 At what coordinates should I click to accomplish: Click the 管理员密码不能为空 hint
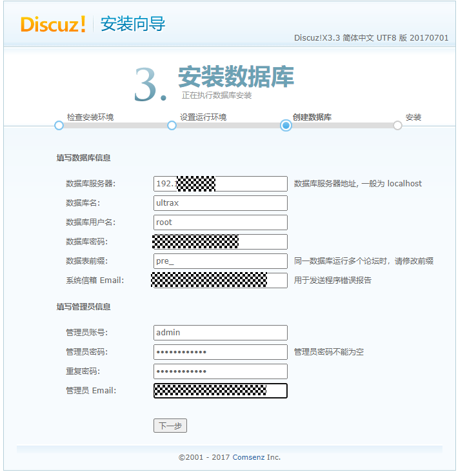click(329, 352)
